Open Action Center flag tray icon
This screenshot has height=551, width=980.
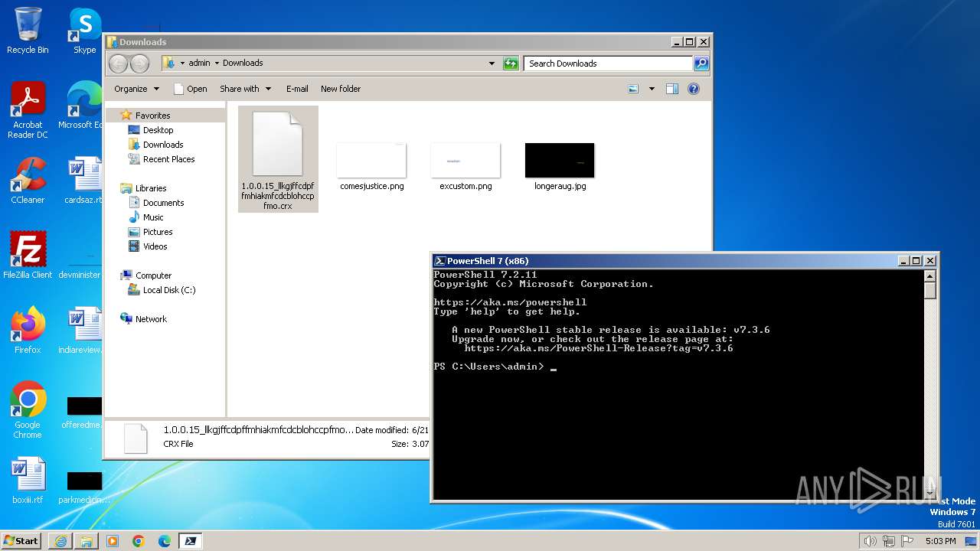coord(907,541)
